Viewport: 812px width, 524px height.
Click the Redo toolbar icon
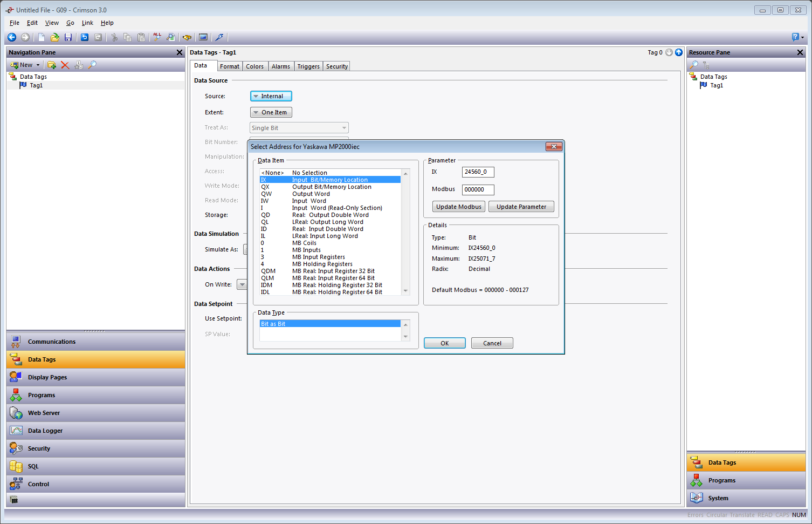pyautogui.click(x=98, y=37)
